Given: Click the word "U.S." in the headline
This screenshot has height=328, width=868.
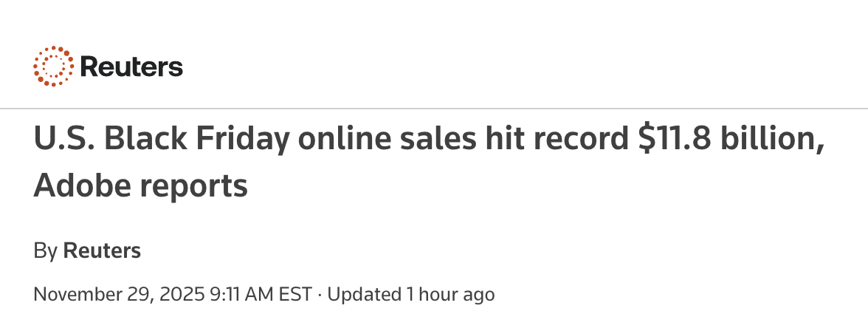Looking at the screenshot, I should [64, 139].
